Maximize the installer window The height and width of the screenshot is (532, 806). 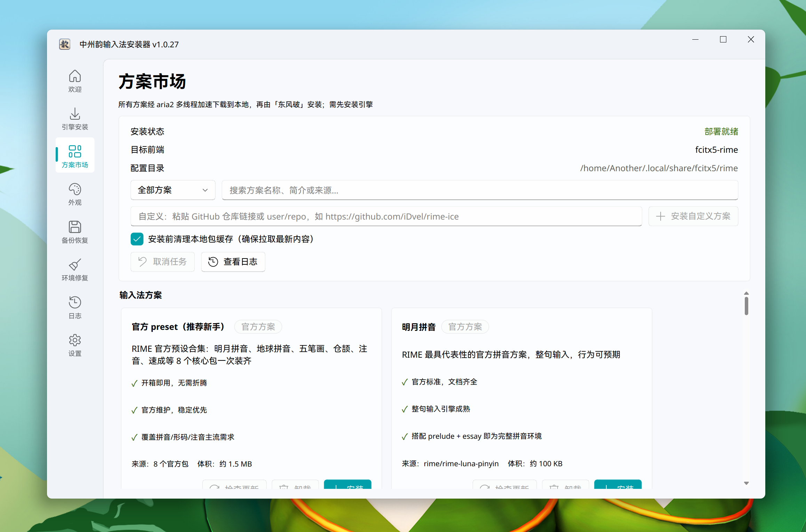(723, 39)
